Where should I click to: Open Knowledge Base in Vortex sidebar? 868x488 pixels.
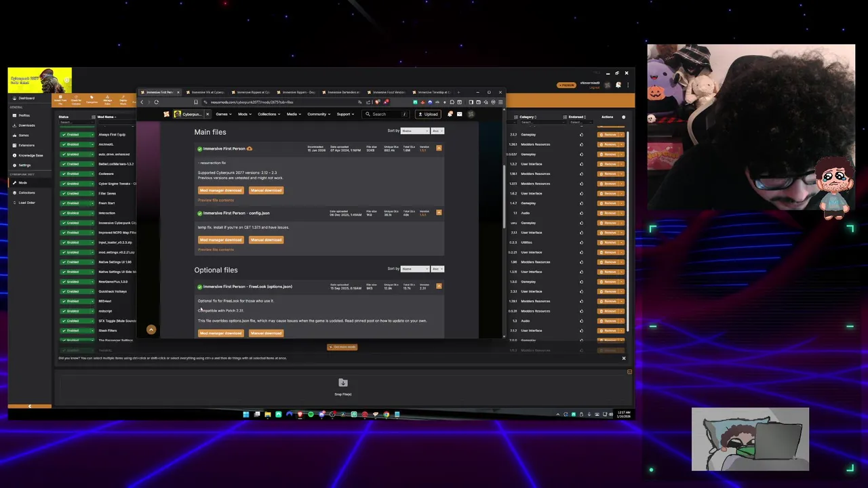(x=31, y=155)
